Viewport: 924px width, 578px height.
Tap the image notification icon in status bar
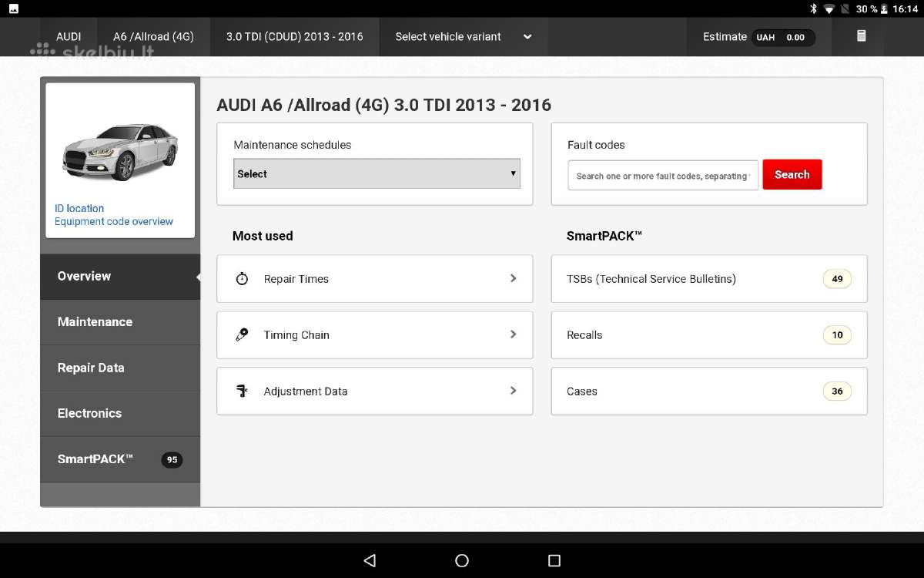click(x=14, y=8)
